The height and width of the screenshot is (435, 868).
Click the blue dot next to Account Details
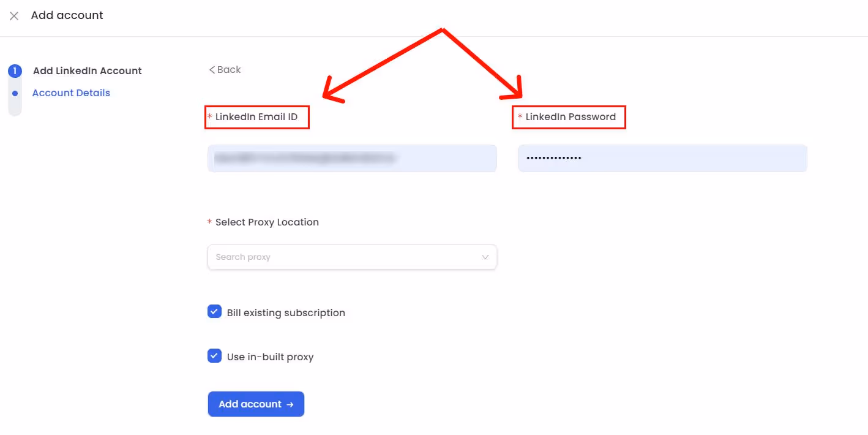(15, 93)
